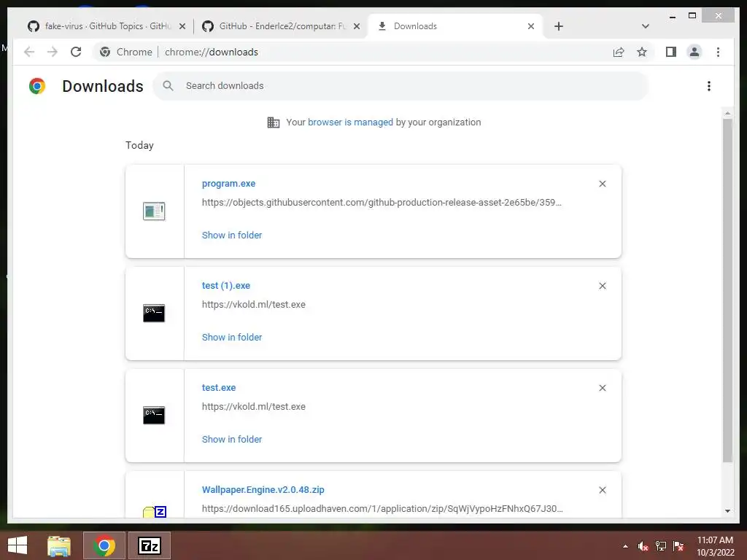The width and height of the screenshot is (747, 560).
Task: Open the test.exe file link
Action: pos(219,387)
